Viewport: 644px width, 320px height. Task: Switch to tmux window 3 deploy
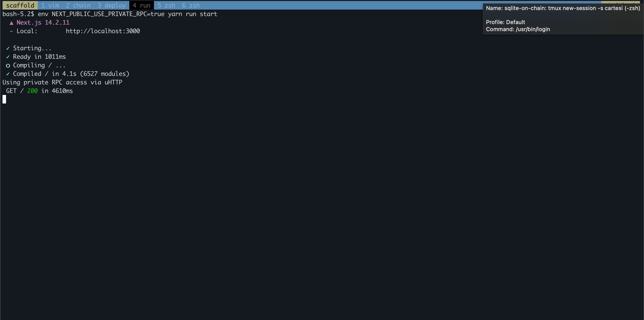[112, 5]
